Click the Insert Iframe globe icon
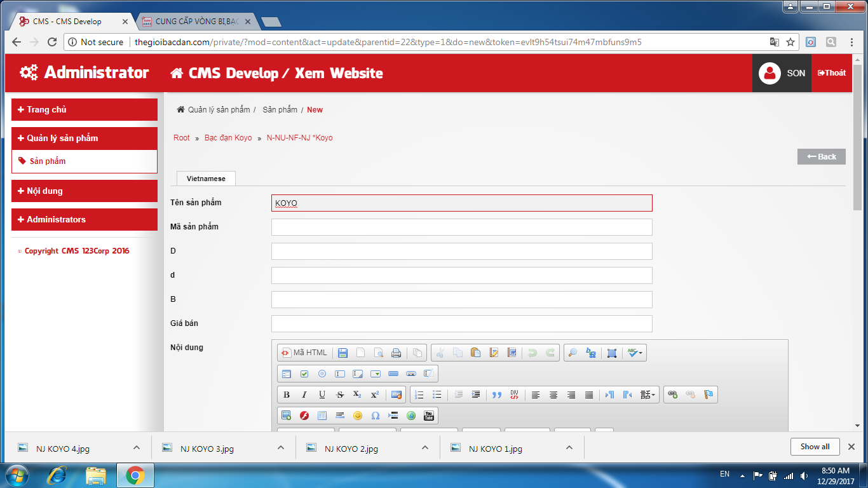The width and height of the screenshot is (868, 488). pos(411,416)
